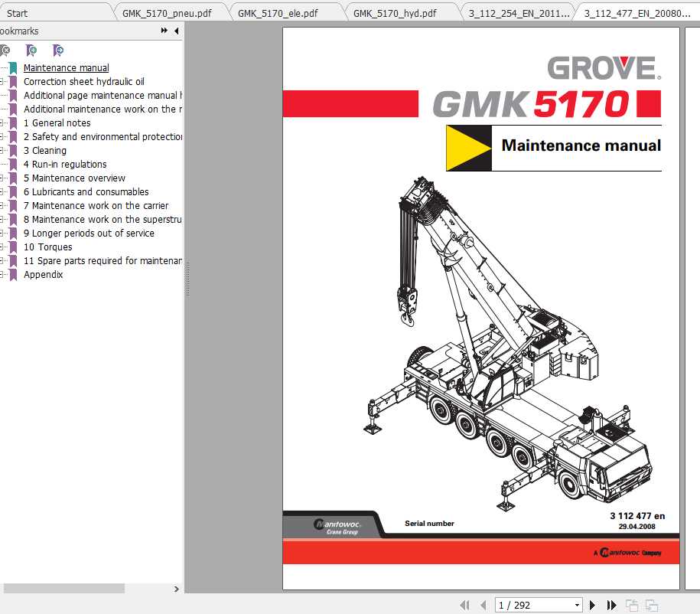Click the bookmark with arrow icon

coord(58,51)
